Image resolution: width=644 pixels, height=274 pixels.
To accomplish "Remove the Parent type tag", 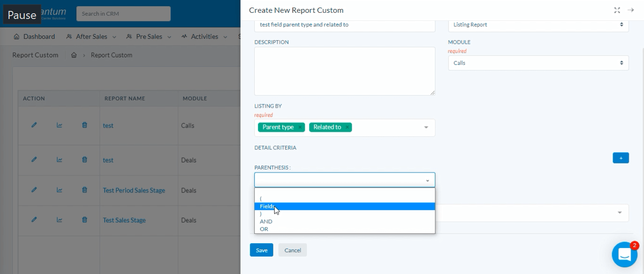I will 300,127.
